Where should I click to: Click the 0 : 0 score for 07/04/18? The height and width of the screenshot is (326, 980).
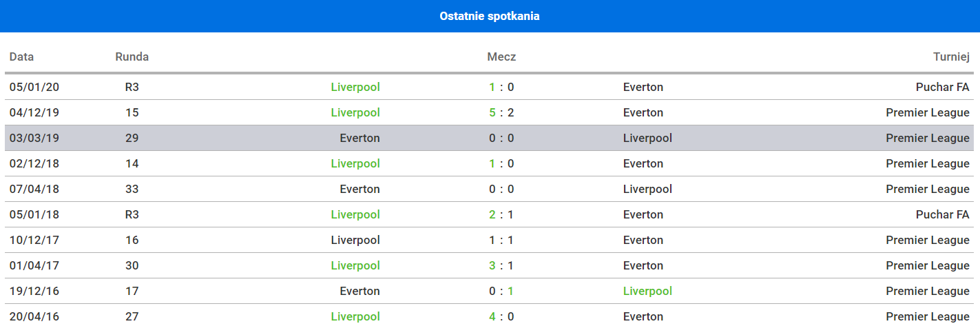[x=501, y=189]
